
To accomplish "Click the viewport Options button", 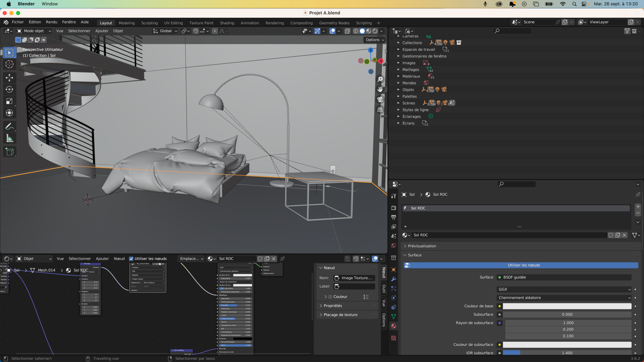I will click(x=375, y=40).
